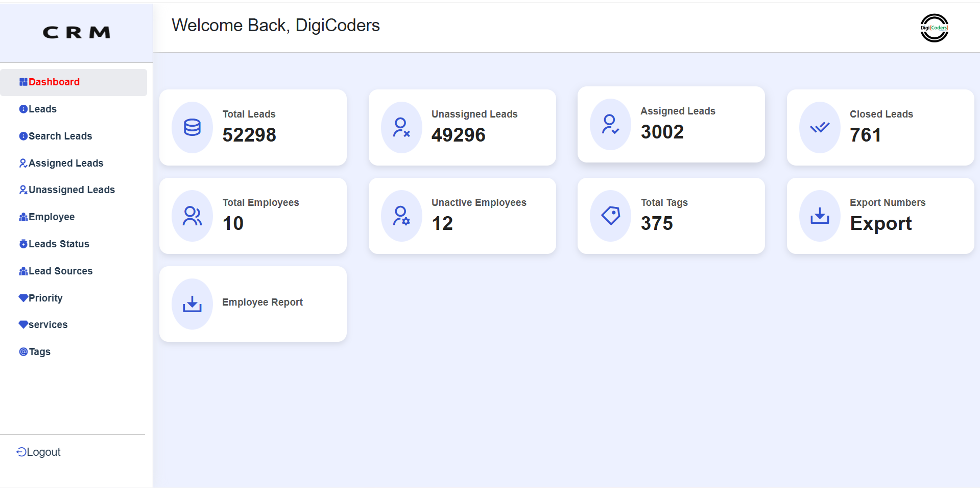Click the user-gear icon on Unactive Employees card

401,216
